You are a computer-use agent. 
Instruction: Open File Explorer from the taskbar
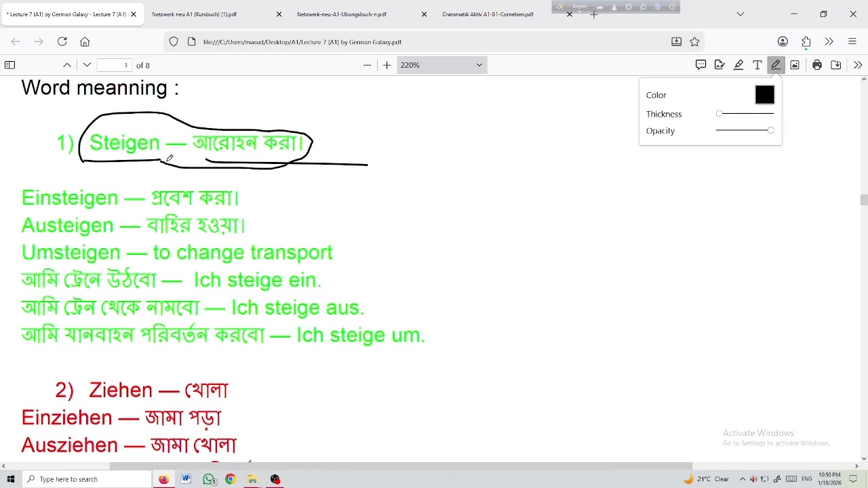coord(253,479)
